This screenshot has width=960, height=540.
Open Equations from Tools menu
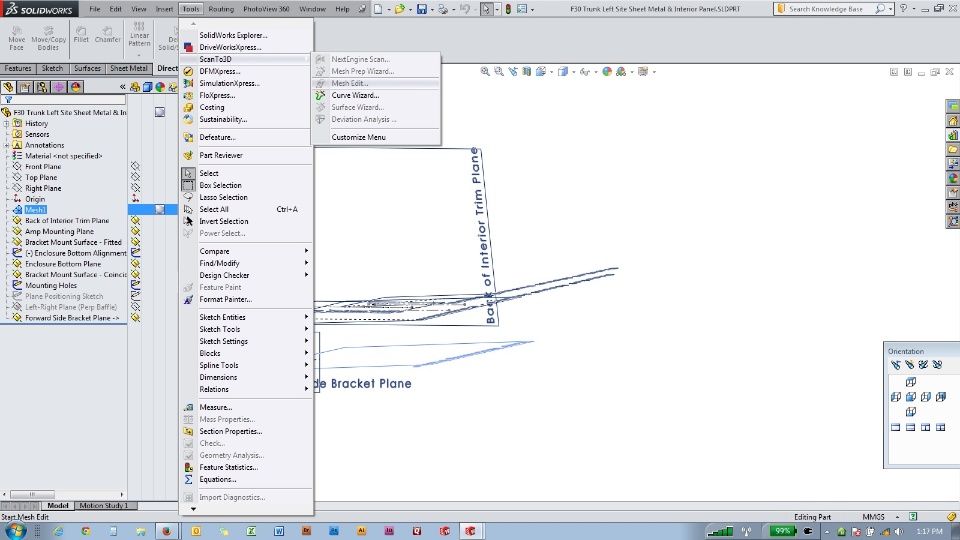pos(246,479)
